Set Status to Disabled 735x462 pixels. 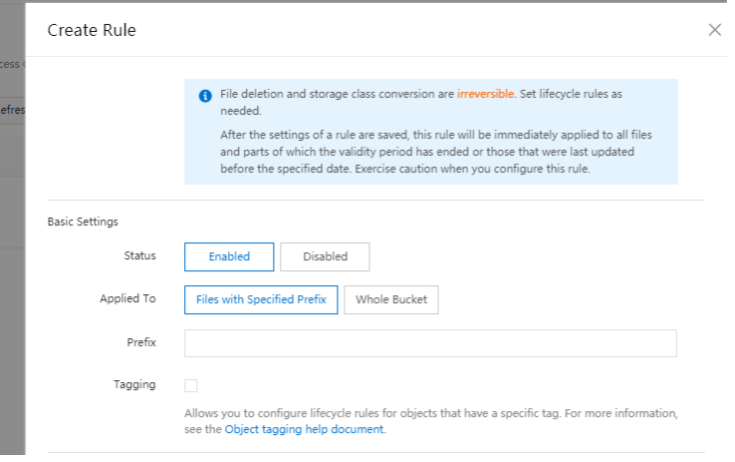pyautogui.click(x=325, y=257)
